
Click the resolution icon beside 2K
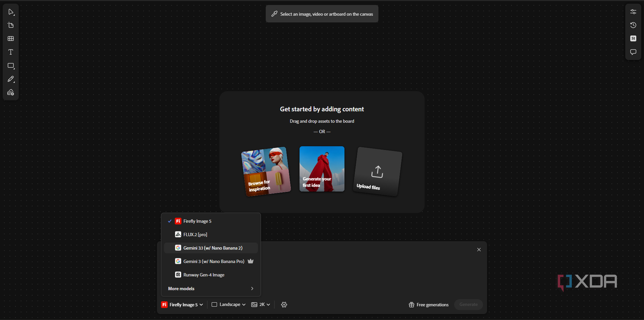pyautogui.click(x=254, y=305)
